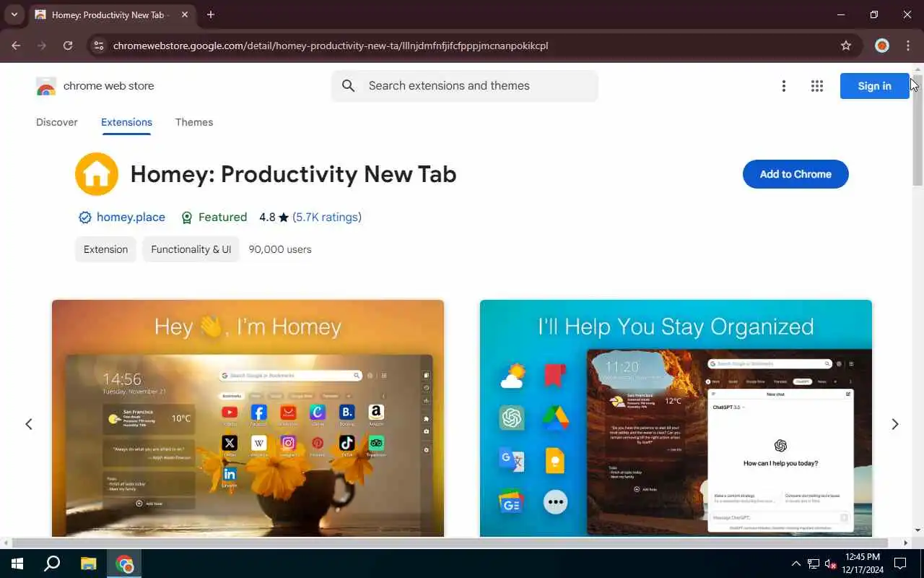Click the horizontal page scrollbar

click(450, 543)
